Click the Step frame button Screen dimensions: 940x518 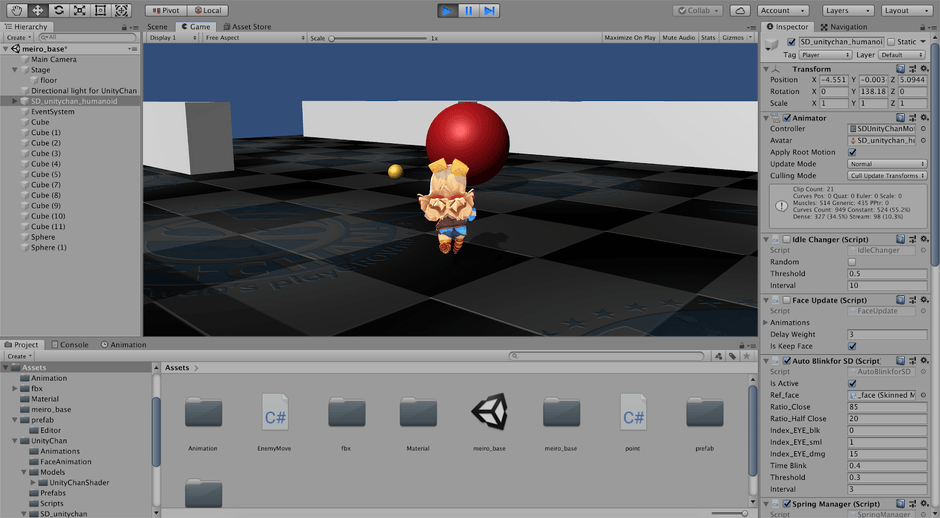coord(490,10)
